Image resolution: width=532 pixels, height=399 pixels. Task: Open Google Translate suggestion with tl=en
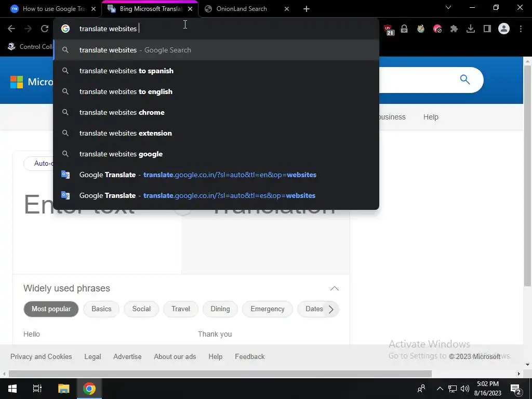coord(216,175)
